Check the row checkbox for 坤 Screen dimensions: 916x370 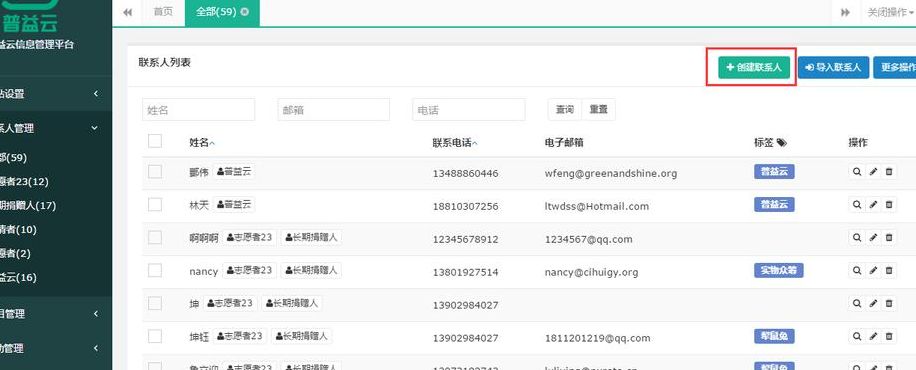155,303
